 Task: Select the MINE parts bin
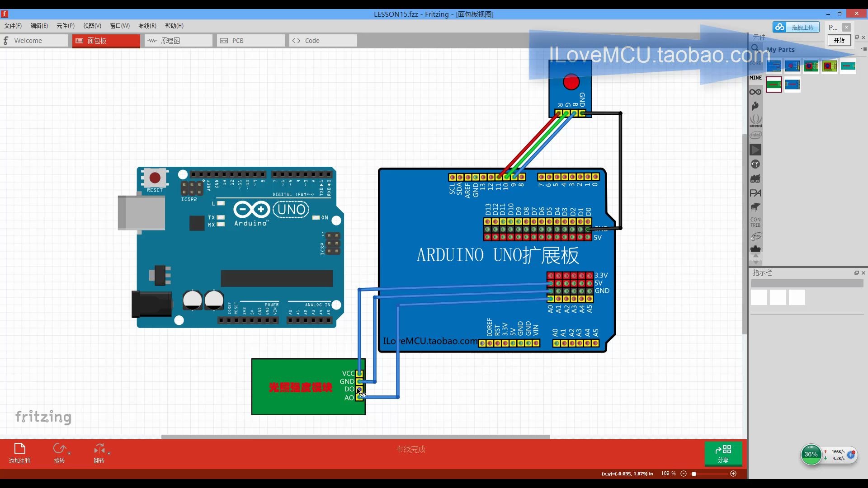click(x=755, y=78)
